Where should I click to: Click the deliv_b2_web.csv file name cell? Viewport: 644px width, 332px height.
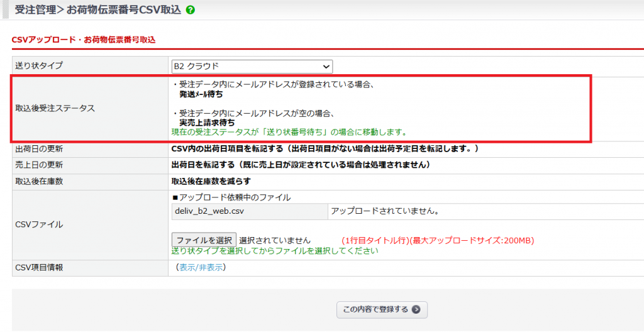pos(250,212)
